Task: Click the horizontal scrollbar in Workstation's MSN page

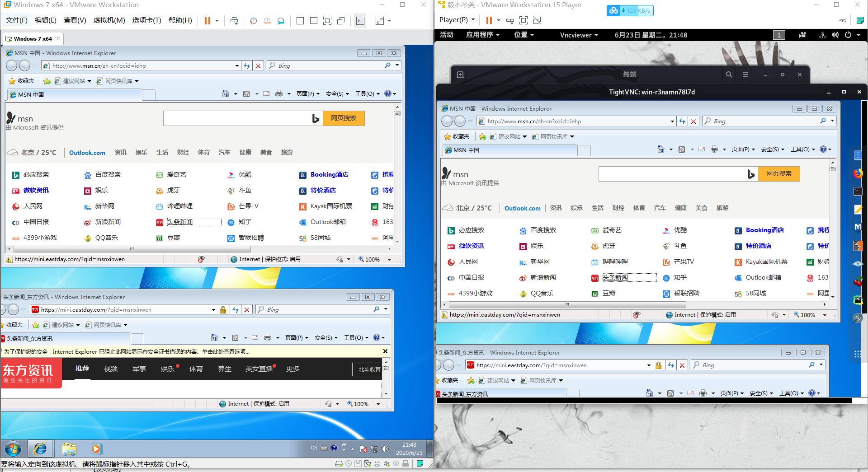Action: tap(132, 249)
